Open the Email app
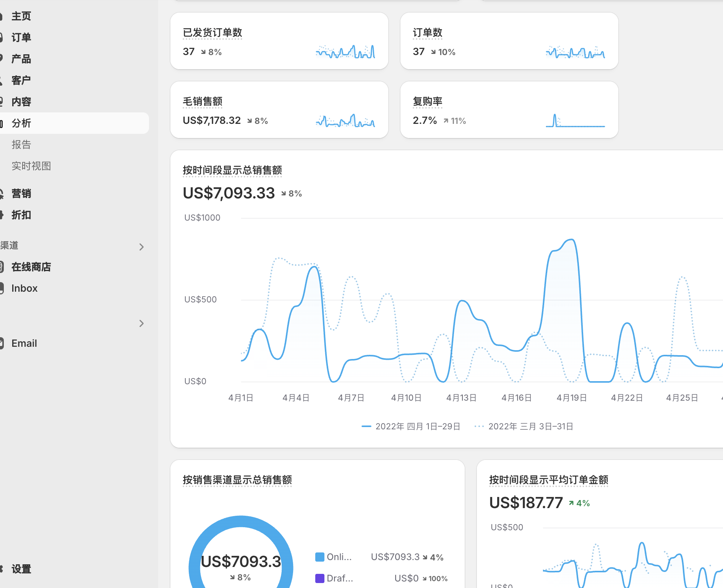 (24, 343)
